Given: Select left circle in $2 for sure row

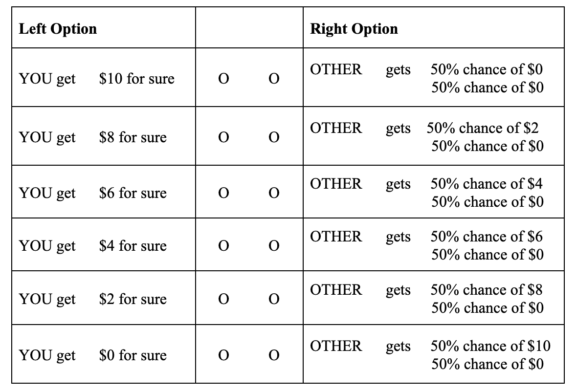Looking at the screenshot, I should click(223, 299).
